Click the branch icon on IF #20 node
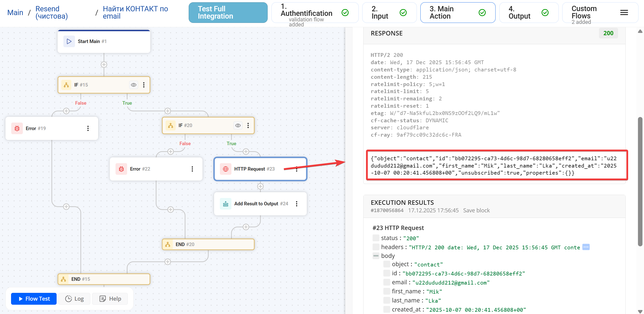The height and width of the screenshot is (314, 644). [x=171, y=125]
